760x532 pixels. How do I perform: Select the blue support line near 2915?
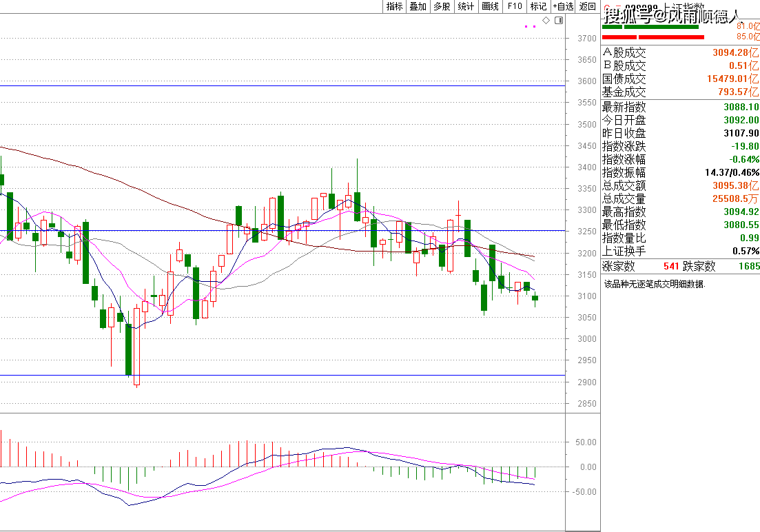tap(276, 376)
